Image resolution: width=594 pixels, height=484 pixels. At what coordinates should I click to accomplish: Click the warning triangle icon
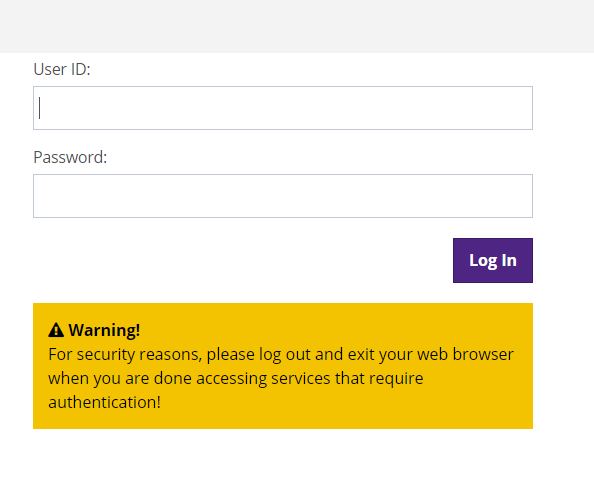pyautogui.click(x=56, y=330)
